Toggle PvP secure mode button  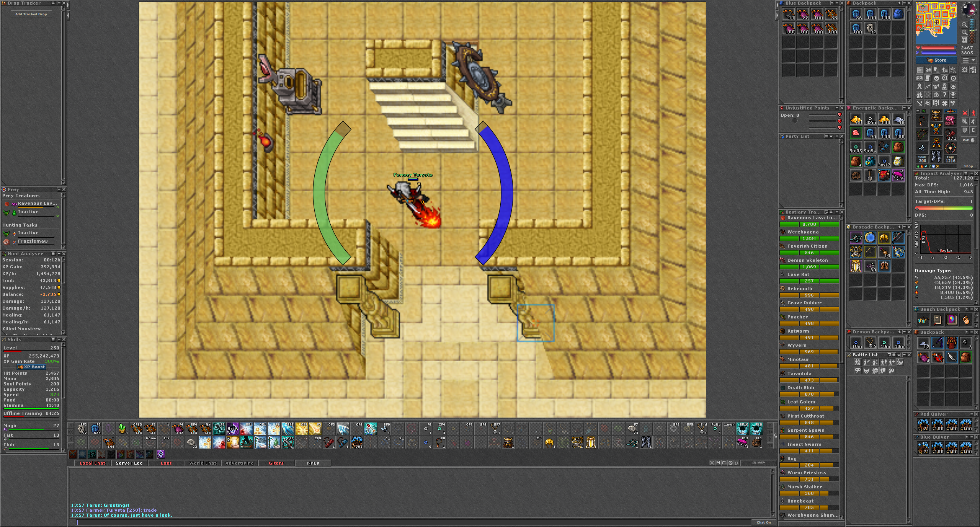969,140
